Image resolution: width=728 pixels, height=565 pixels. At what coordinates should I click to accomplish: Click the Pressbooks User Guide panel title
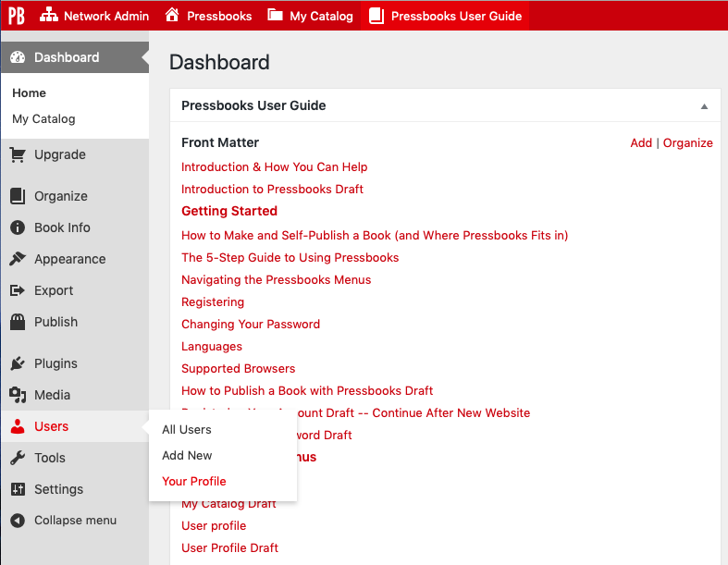point(253,105)
